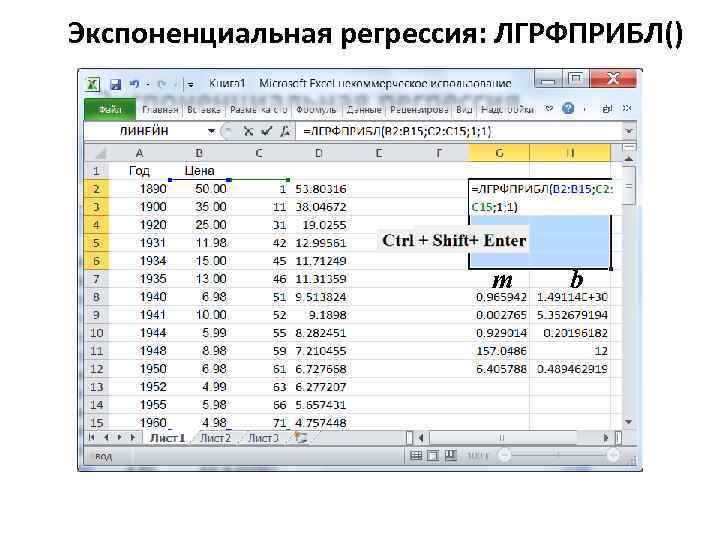Select price cell 50.00

199,189
